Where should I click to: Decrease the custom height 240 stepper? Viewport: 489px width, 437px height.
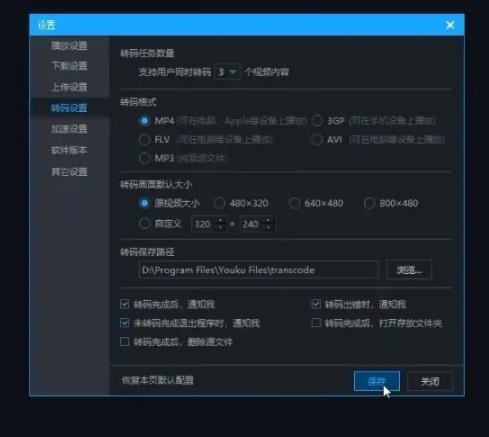[269, 228]
